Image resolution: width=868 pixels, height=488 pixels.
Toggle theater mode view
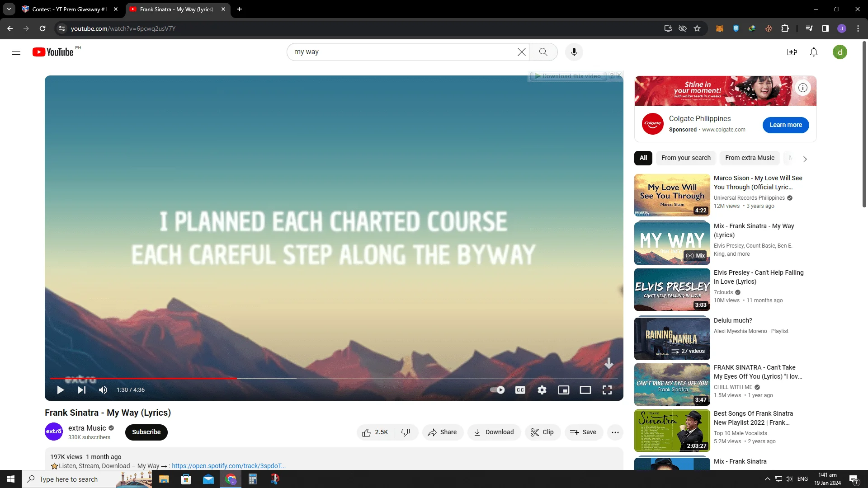585,390
